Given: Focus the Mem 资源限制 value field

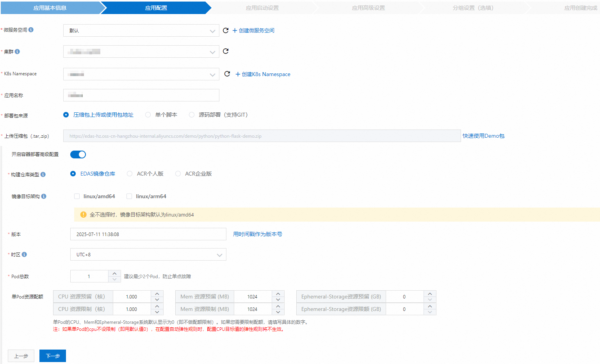Looking at the screenshot, I should tap(253, 309).
